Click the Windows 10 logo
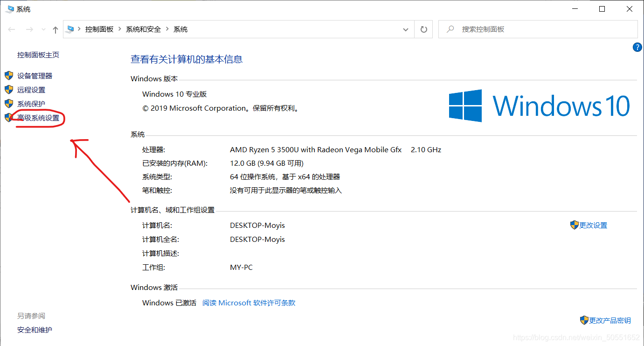Screen dimensions: 644x346 click(540, 106)
